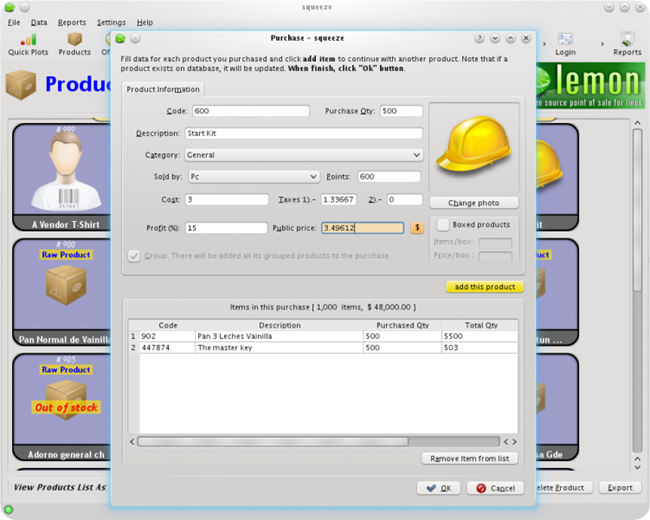Image resolution: width=650 pixels, height=520 pixels.
Task: Click the dollar price calculator icon
Action: click(x=417, y=227)
